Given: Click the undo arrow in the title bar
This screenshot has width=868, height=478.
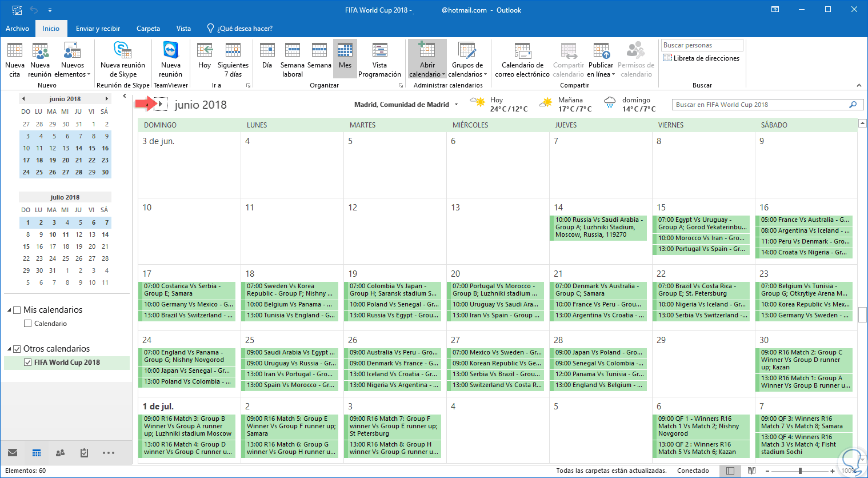Looking at the screenshot, I should (34, 10).
